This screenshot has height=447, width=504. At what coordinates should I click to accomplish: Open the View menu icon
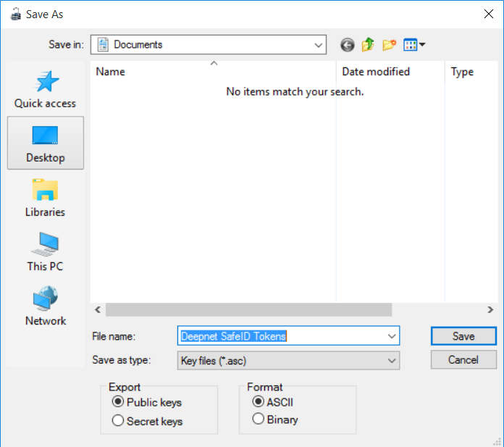point(414,45)
